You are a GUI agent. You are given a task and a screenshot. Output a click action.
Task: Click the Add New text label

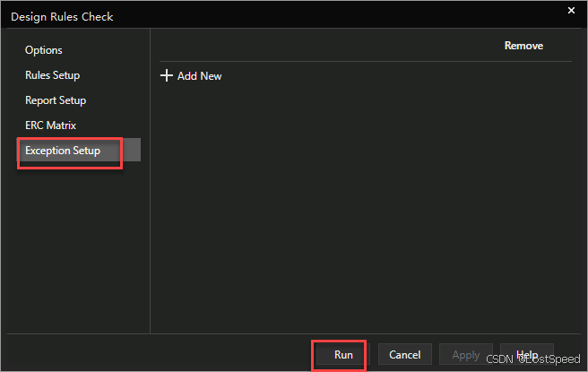pos(199,76)
